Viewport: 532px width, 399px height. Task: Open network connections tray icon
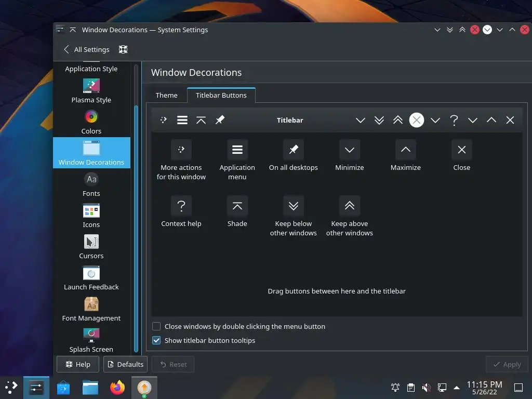point(442,388)
